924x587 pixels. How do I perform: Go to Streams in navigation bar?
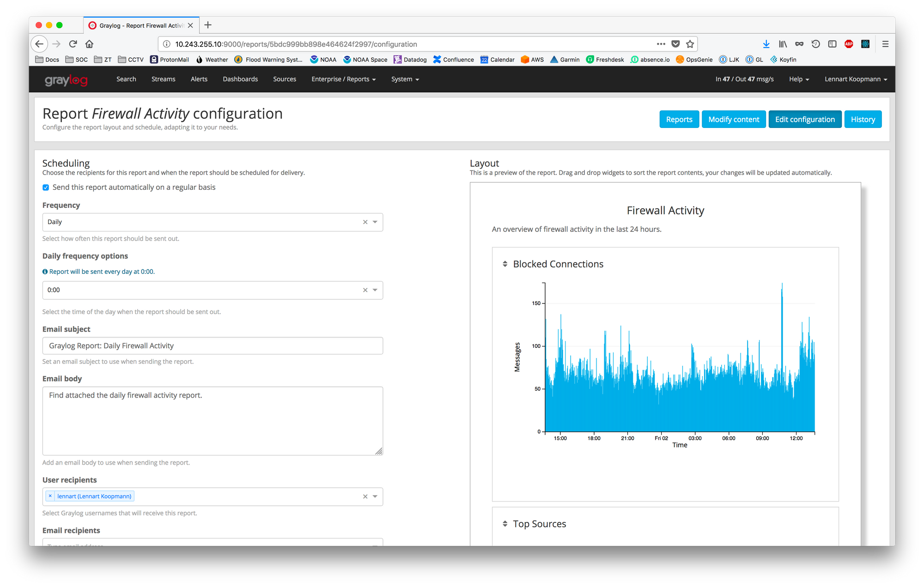(x=163, y=79)
